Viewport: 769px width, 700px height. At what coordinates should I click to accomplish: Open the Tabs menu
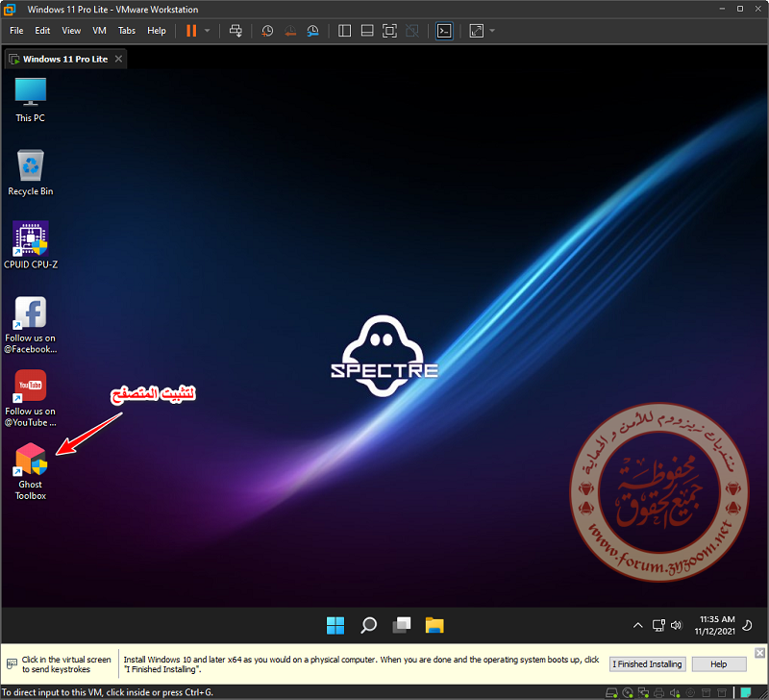click(127, 31)
